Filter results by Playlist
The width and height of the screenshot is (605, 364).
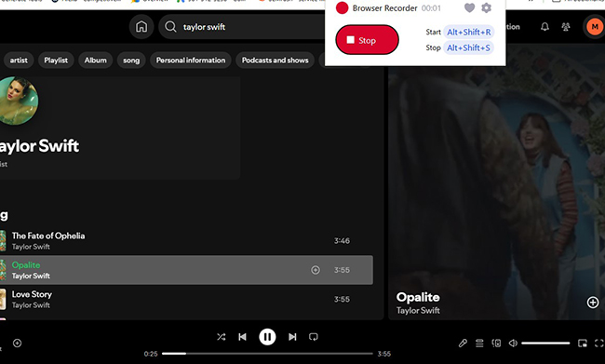56,61
